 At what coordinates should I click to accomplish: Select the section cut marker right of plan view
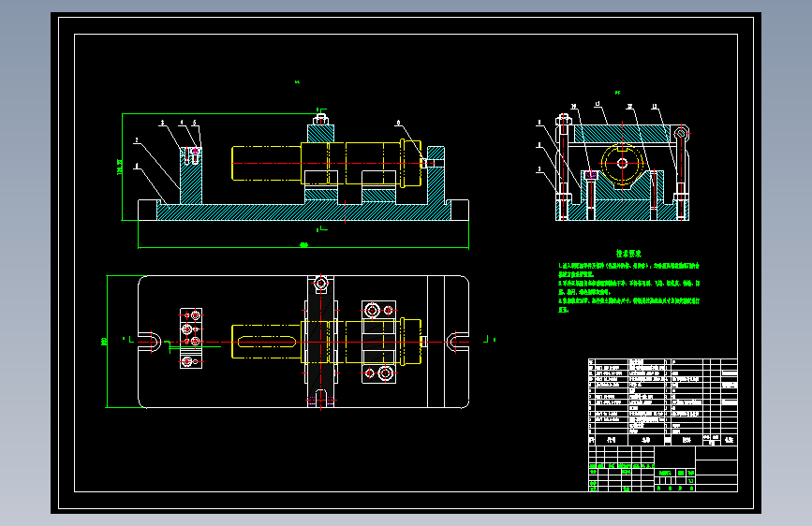pyautogui.click(x=490, y=339)
